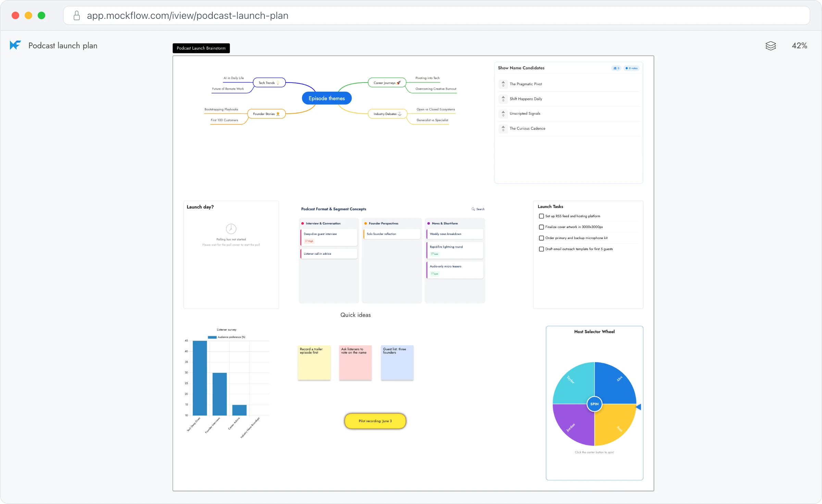Click the Audience preference legend swatch
Screen dimensions: 822x504
pyautogui.click(x=212, y=337)
